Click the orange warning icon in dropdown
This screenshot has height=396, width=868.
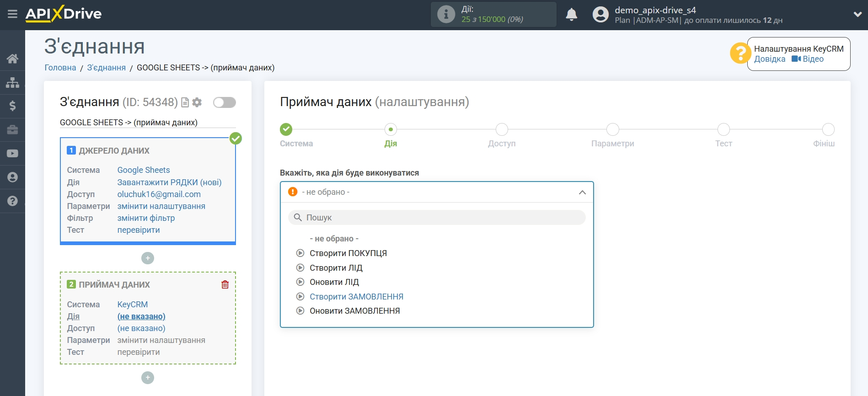(293, 192)
